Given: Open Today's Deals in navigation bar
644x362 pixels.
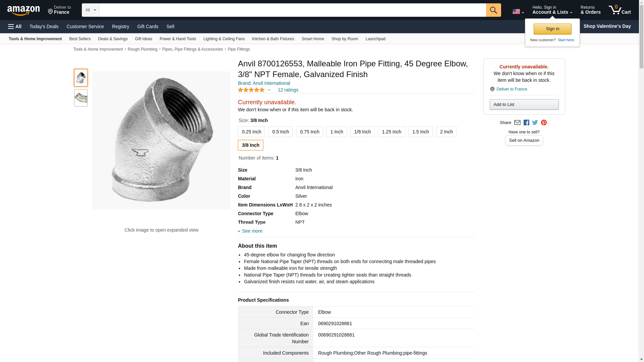Looking at the screenshot, I should 44,26.
